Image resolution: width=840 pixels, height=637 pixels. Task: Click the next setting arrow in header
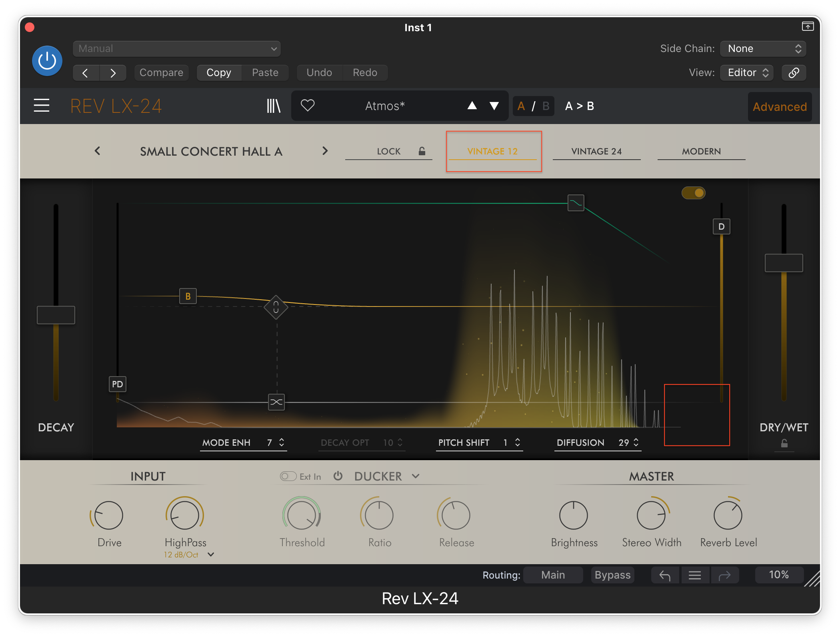pyautogui.click(x=113, y=73)
